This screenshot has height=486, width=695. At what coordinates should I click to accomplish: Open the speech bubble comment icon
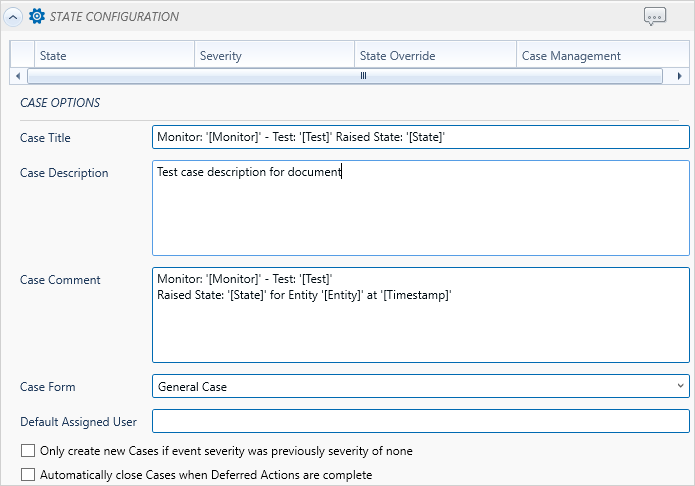[x=655, y=17]
